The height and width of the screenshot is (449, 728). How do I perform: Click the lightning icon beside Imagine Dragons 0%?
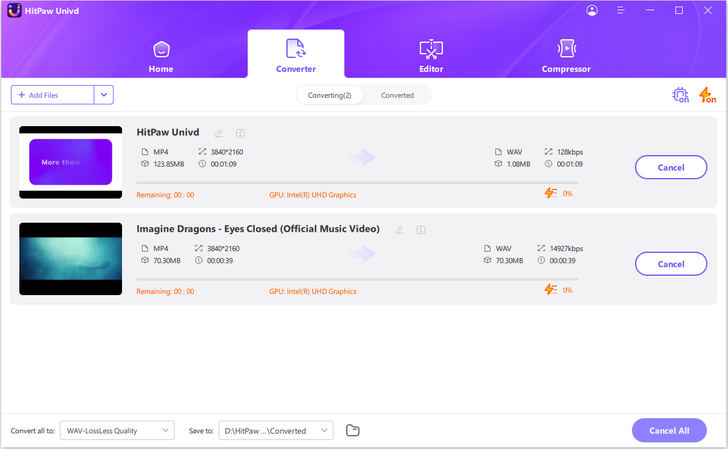(551, 290)
